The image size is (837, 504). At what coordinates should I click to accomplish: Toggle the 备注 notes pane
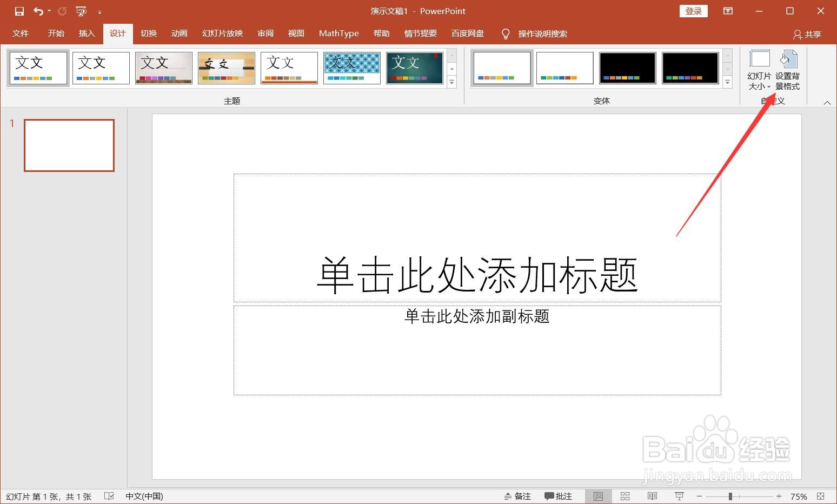point(517,496)
